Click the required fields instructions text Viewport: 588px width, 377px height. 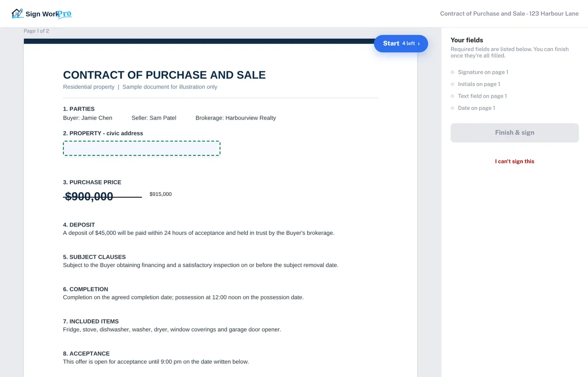click(x=509, y=52)
